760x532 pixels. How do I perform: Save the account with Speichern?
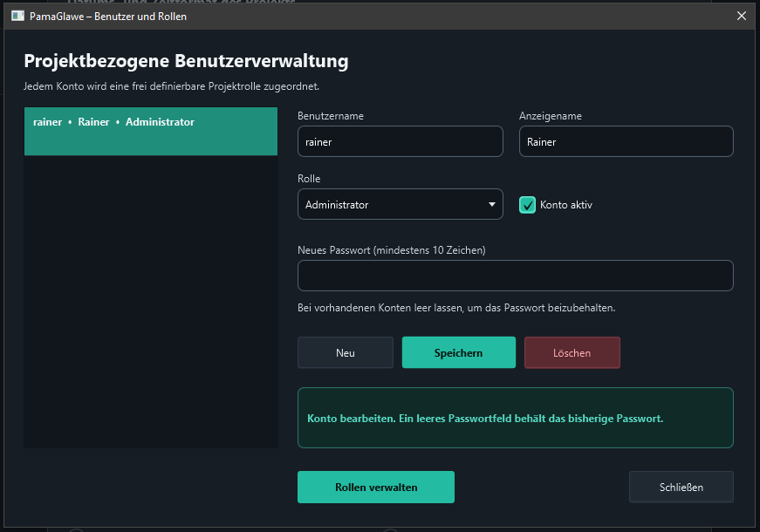(458, 352)
